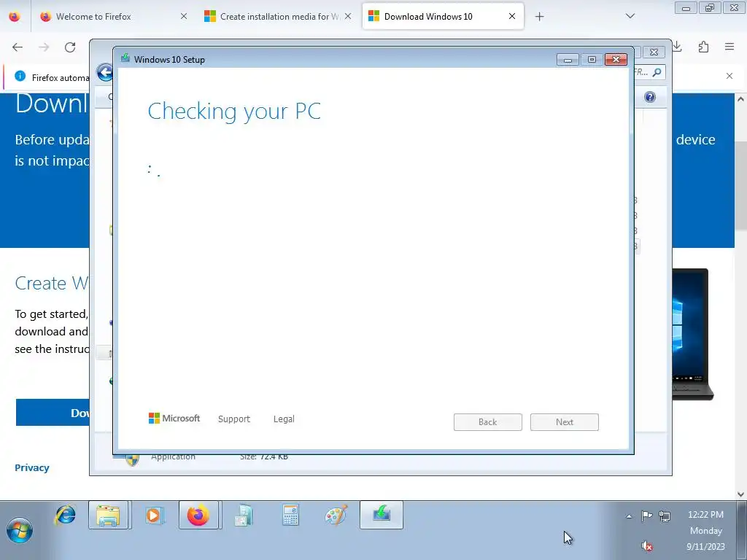Minimize the Firefox window
This screenshot has height=560, width=747.
686,8
